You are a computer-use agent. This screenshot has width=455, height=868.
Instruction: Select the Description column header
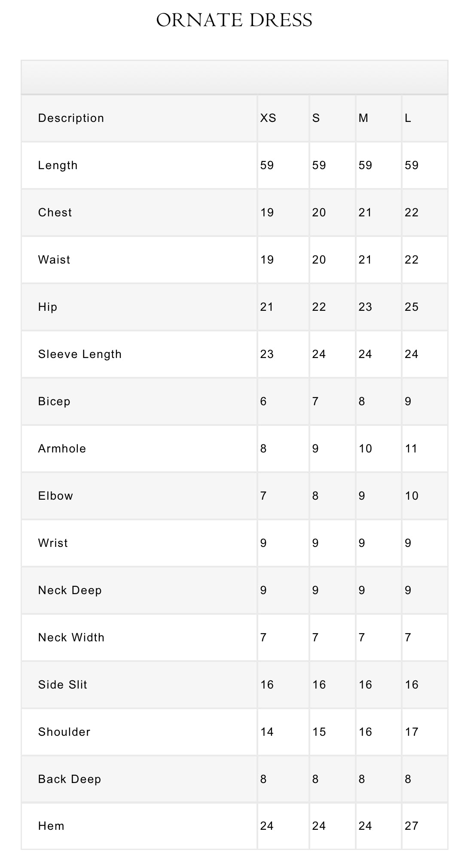pos(71,118)
